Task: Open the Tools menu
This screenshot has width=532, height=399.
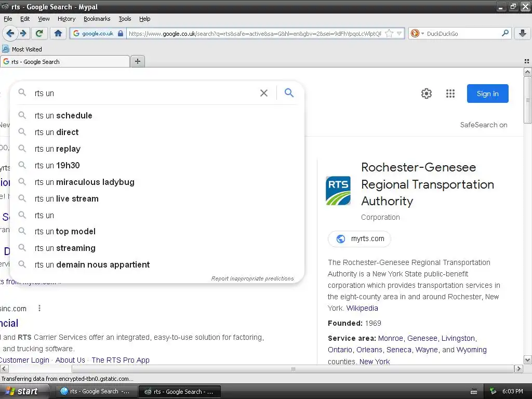Action: tap(125, 19)
